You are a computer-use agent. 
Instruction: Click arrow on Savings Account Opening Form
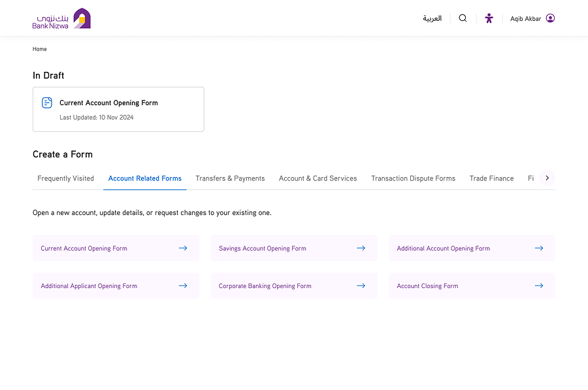pos(361,248)
